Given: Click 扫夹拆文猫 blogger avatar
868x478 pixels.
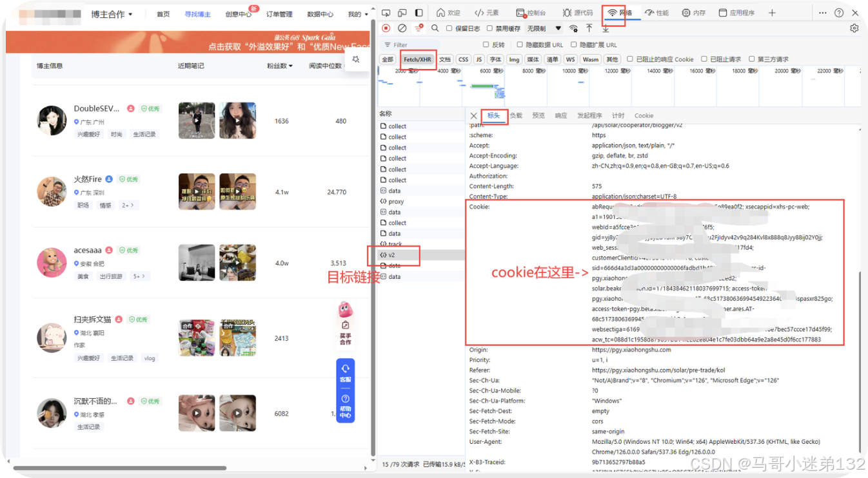Looking at the screenshot, I should (52, 338).
